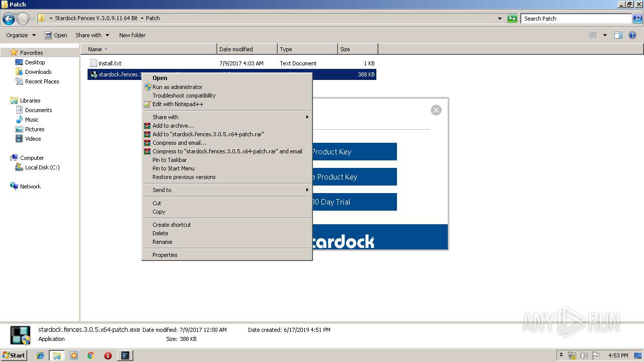Open the Organize dropdown menu
Screen dimensions: 644x362
[x=21, y=35]
